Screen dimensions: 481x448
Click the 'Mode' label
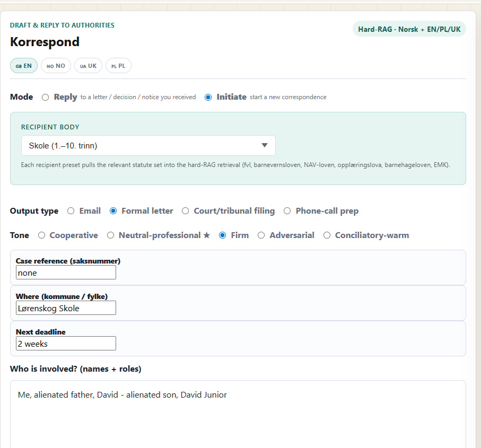tap(21, 97)
